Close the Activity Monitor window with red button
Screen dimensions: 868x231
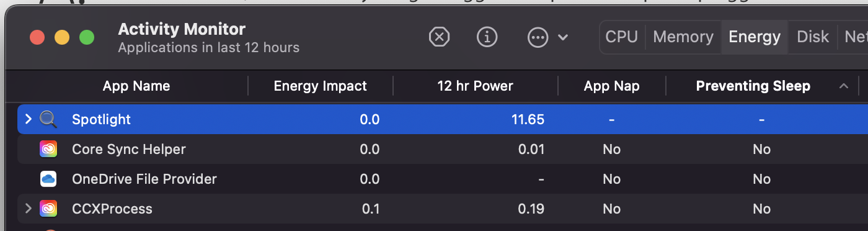point(37,37)
